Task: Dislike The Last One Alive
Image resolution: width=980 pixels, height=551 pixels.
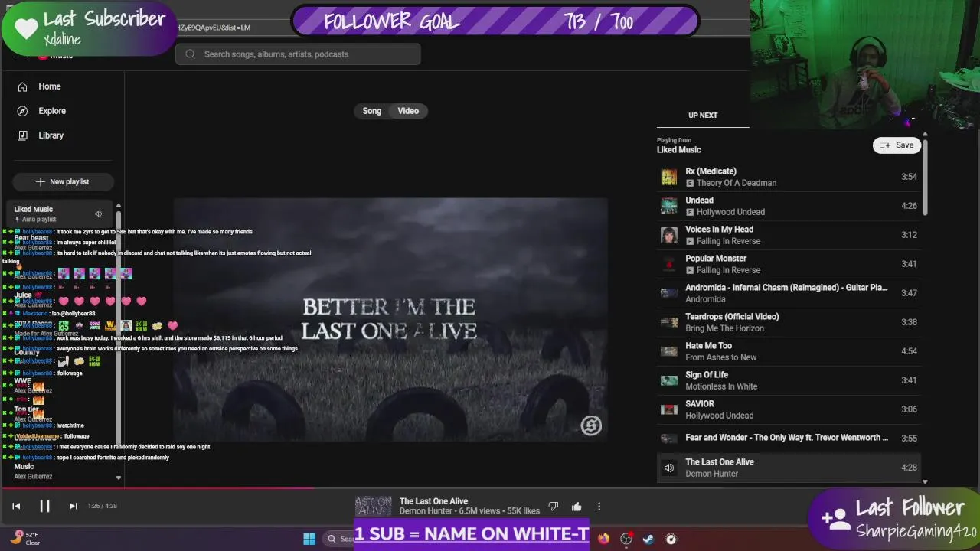Action: [x=554, y=506]
